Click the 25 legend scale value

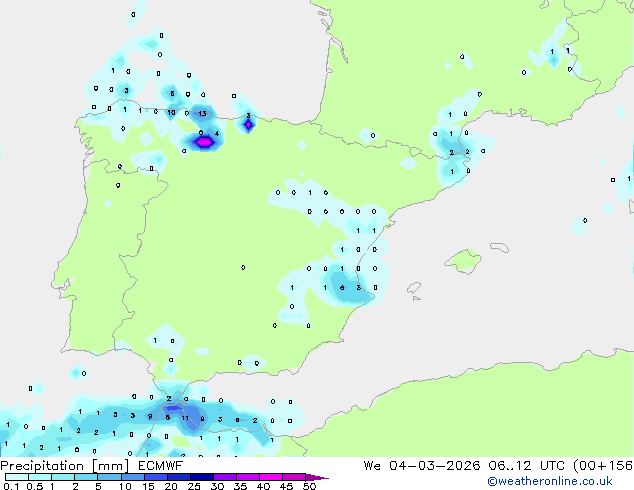click(x=194, y=486)
